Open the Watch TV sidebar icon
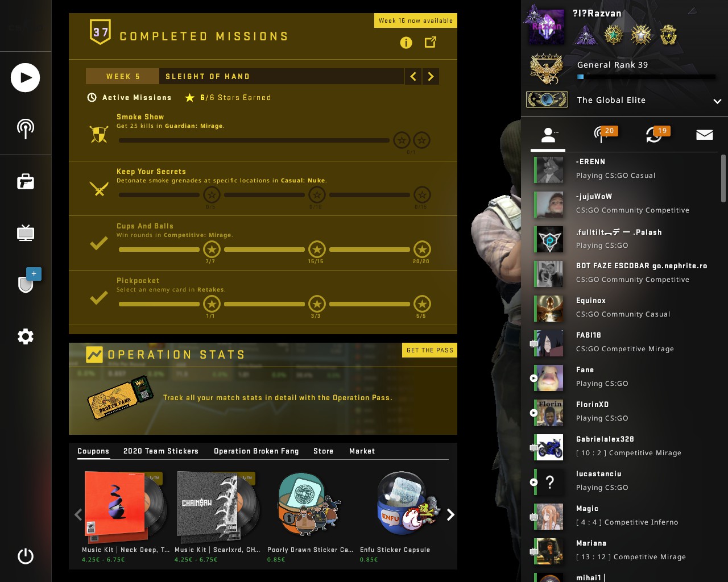The image size is (728, 582). click(x=26, y=232)
